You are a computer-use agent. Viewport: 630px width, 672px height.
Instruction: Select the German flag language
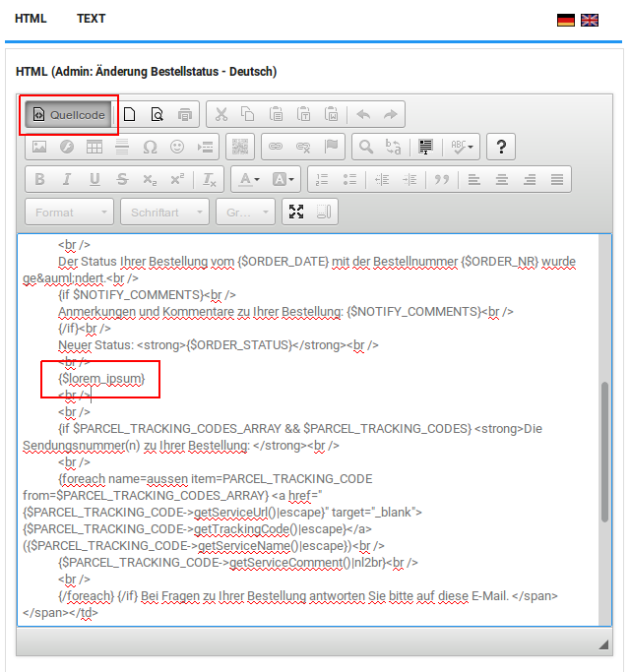click(566, 20)
